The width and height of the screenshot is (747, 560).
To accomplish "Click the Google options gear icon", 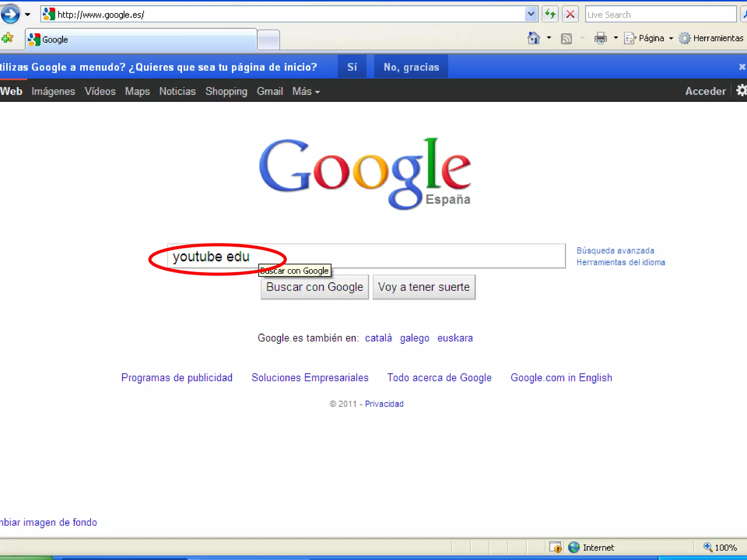I will (741, 90).
